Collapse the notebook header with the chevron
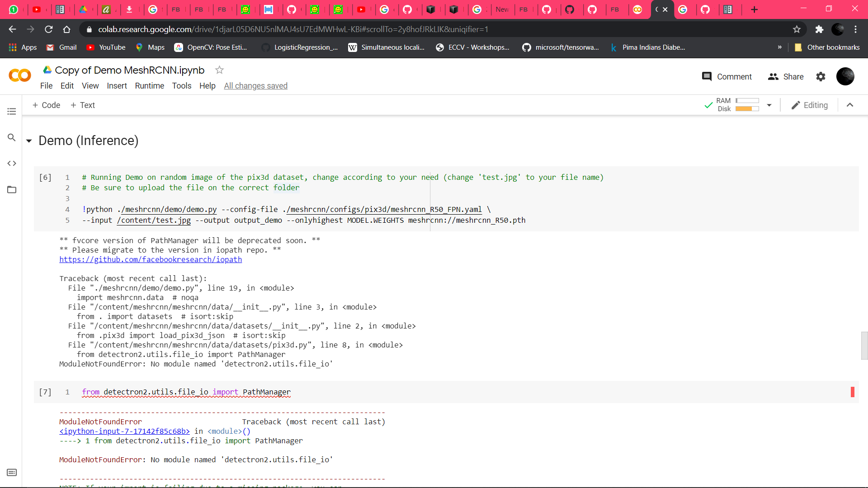 coord(850,105)
